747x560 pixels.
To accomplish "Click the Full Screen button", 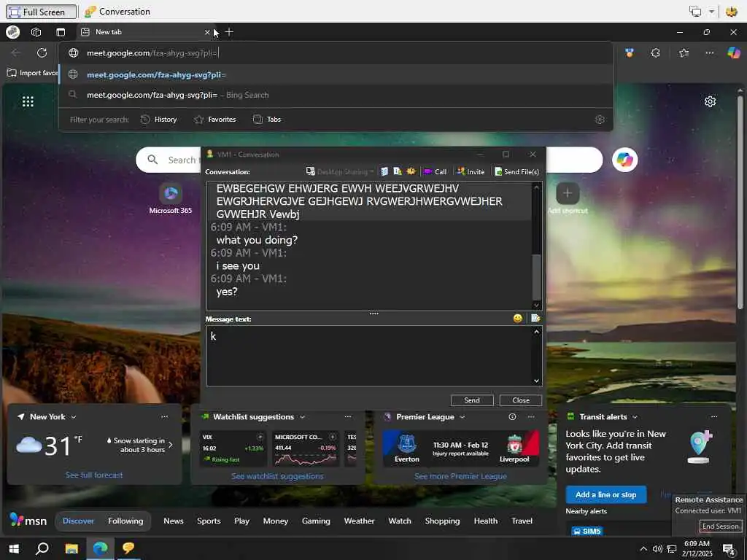I will pyautogui.click(x=42, y=12).
